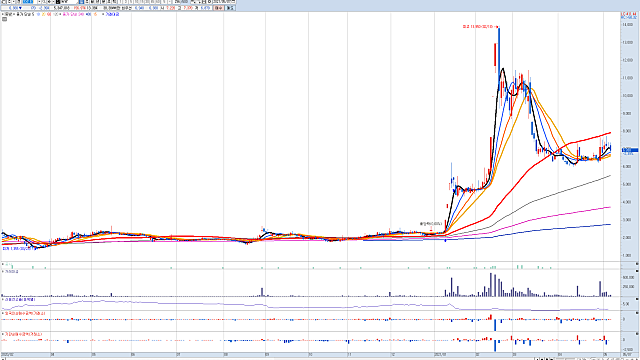
Task: Click the small grid icon under the chart legend
Action: 4,19
